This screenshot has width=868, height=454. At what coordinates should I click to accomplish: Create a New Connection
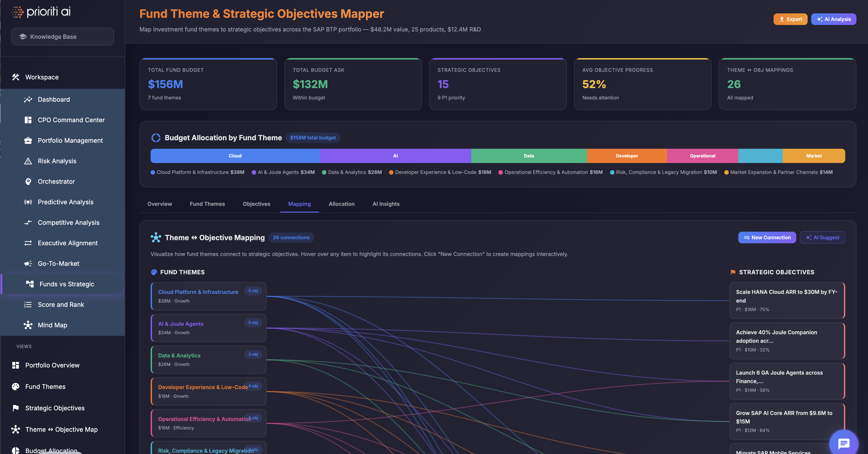[767, 237]
